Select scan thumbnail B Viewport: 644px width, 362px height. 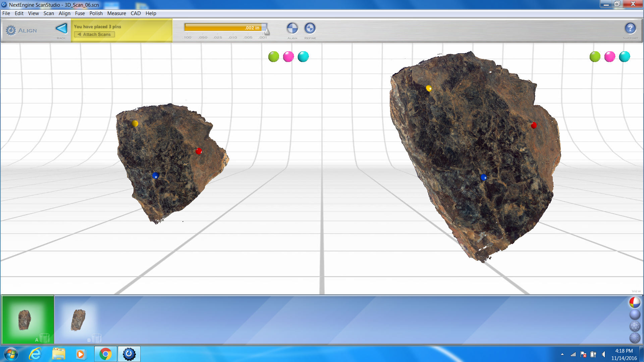[78, 319]
